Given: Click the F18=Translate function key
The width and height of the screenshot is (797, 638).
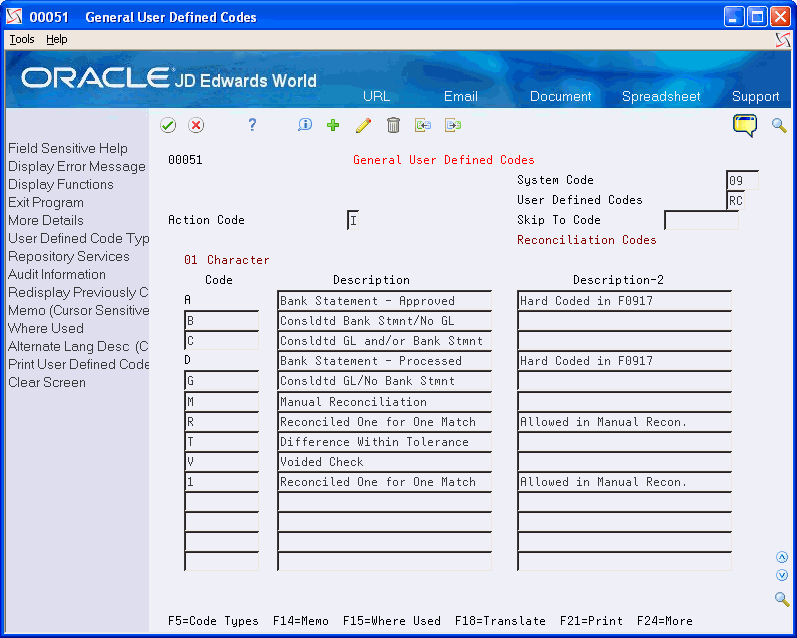Looking at the screenshot, I should (500, 621).
